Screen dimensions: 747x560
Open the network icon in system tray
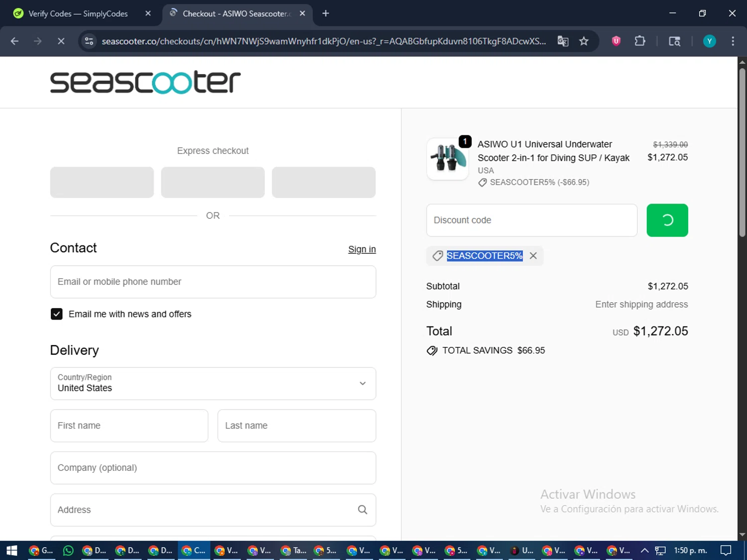[660, 550]
